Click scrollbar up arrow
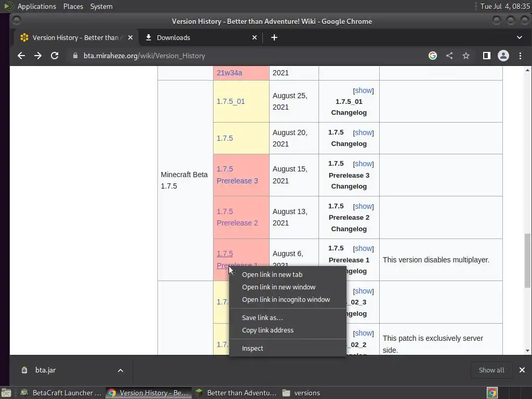 (527, 70)
